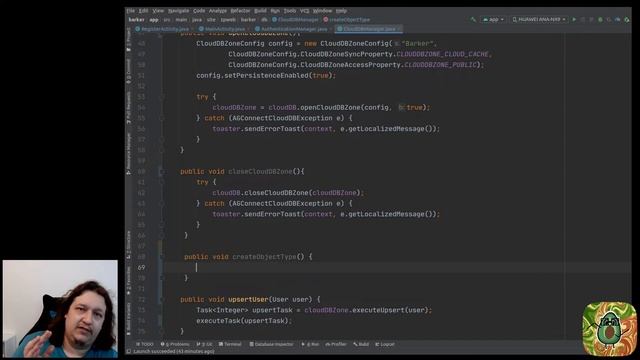Open the Structure sidebar tab
640x360 pixels.
pyautogui.click(x=129, y=244)
